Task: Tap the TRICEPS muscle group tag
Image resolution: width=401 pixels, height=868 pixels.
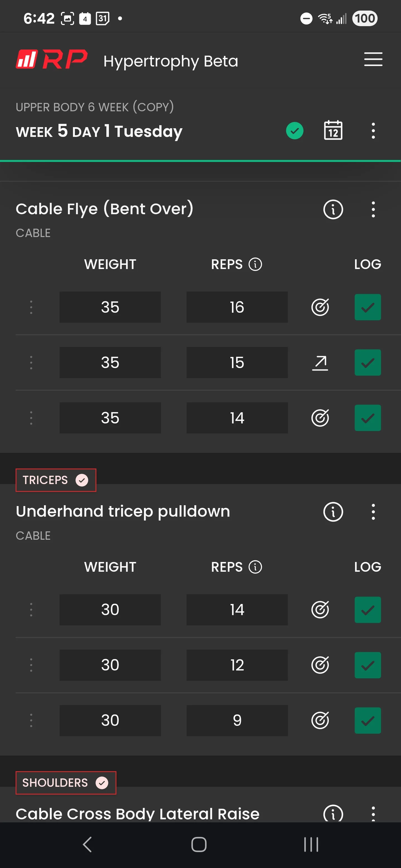Action: pyautogui.click(x=56, y=480)
